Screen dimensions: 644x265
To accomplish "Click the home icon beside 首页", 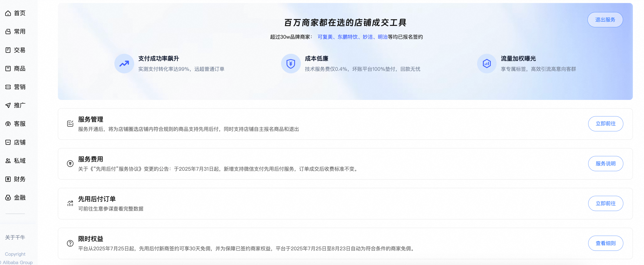I will click(8, 13).
